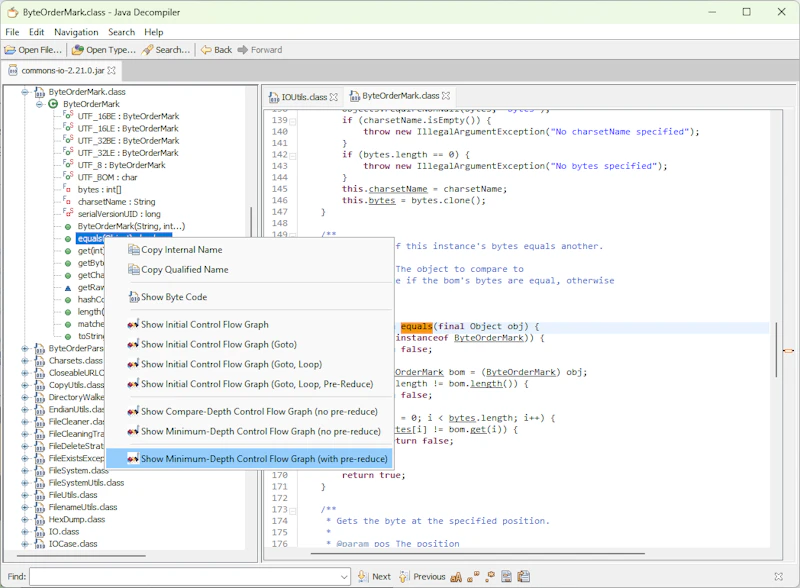This screenshot has height=588, width=800.
Task: Click the Next find button label
Action: pos(381,577)
